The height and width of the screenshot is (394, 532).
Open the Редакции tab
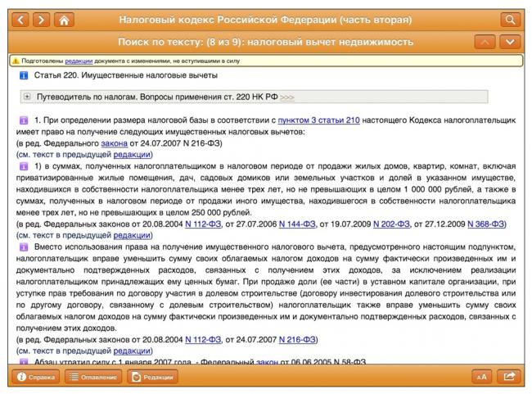click(x=151, y=377)
